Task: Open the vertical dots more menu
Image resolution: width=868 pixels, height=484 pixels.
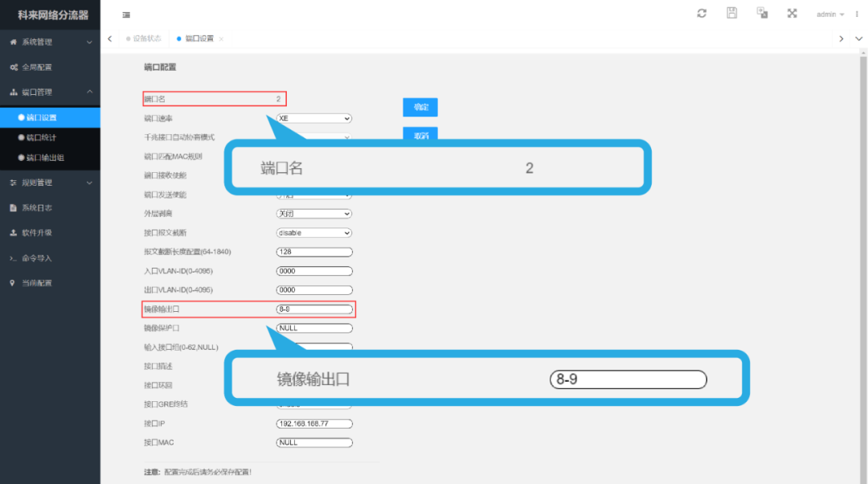Action: (x=857, y=14)
